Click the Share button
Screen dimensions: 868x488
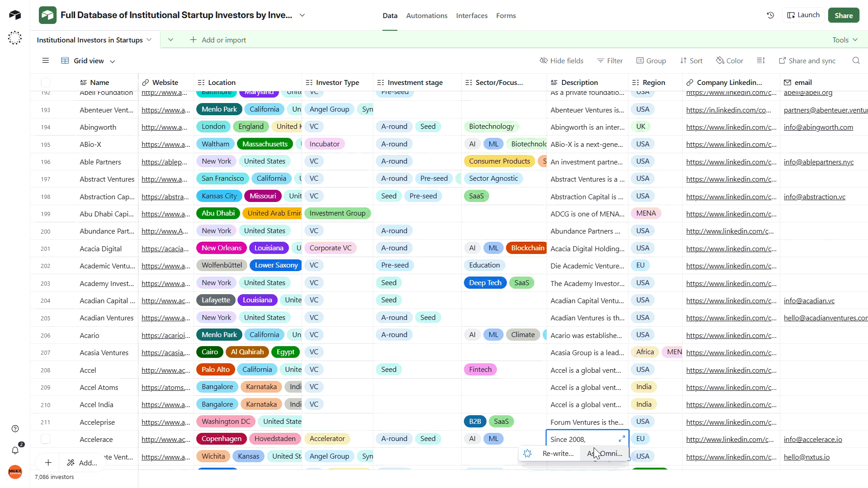(843, 15)
